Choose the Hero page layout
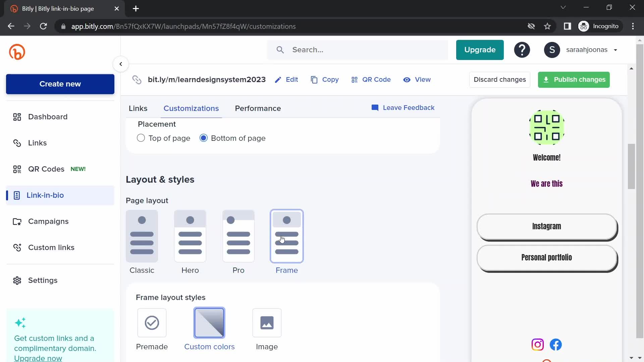This screenshot has width=644, height=362. pyautogui.click(x=190, y=236)
